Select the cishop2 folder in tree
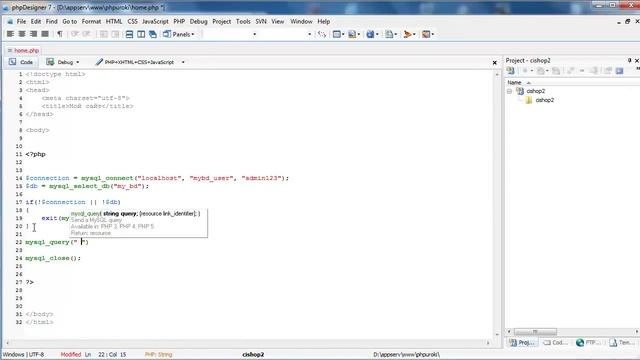 click(x=544, y=100)
